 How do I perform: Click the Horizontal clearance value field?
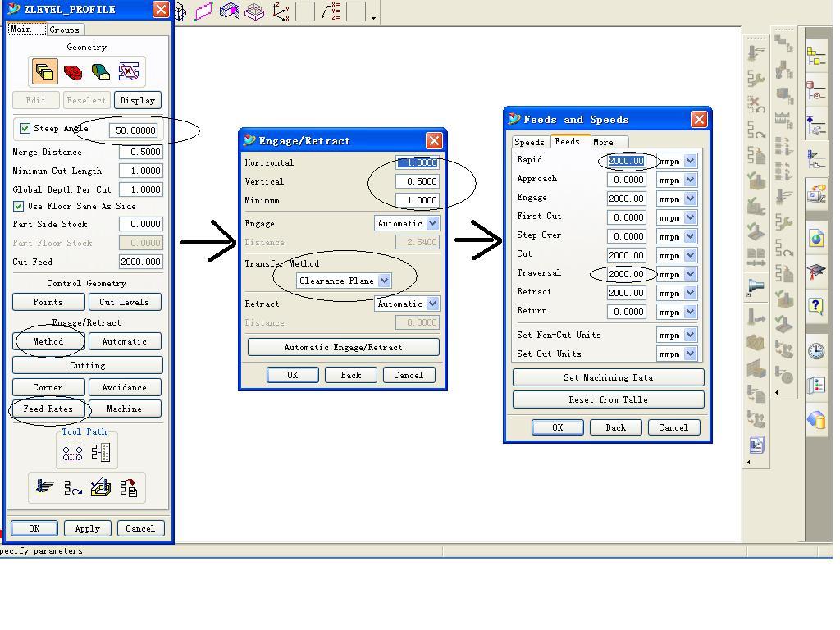click(x=418, y=162)
